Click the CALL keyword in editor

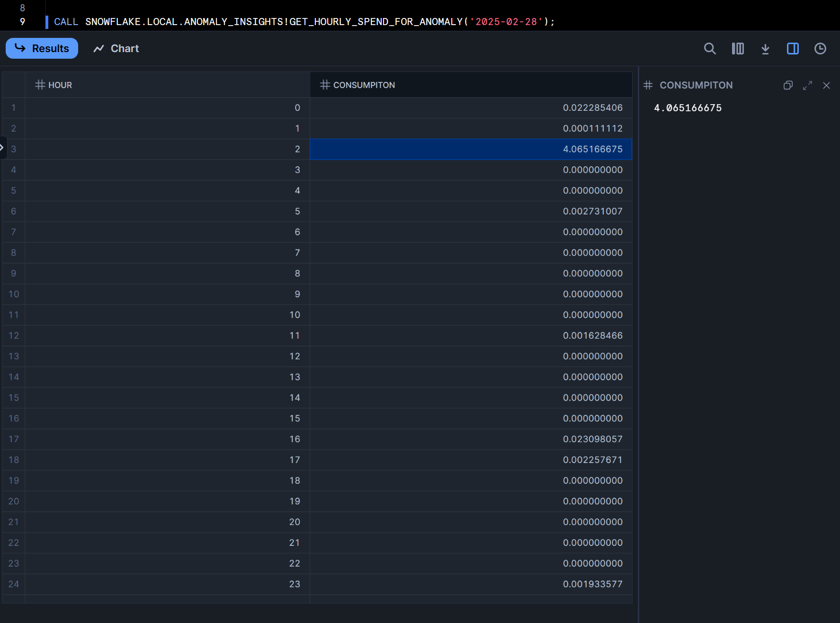[x=66, y=22]
